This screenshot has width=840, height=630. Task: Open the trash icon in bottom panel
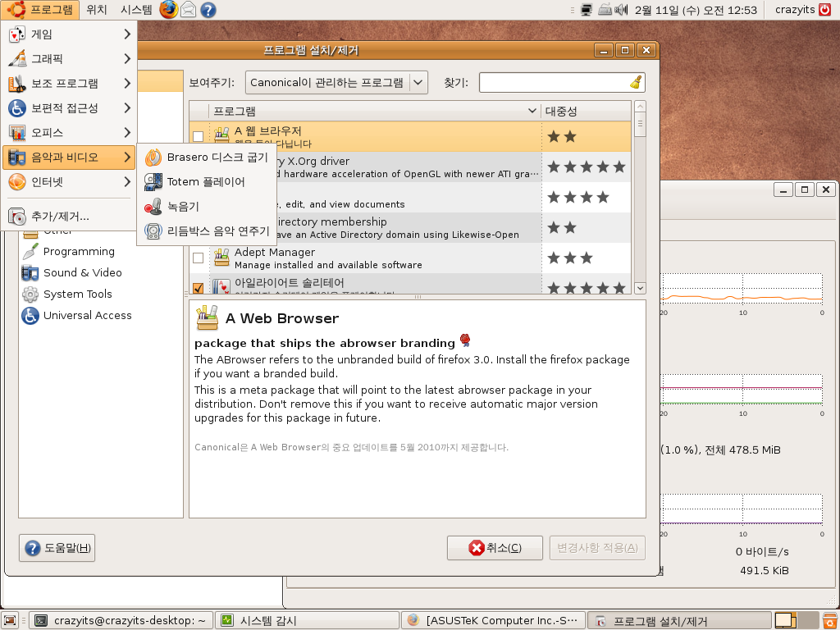click(x=830, y=620)
